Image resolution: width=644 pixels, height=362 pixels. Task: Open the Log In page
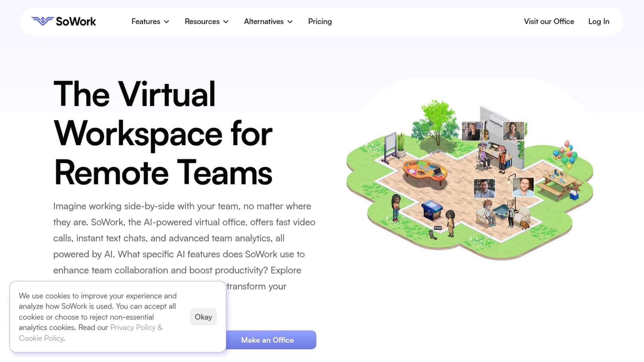(599, 21)
